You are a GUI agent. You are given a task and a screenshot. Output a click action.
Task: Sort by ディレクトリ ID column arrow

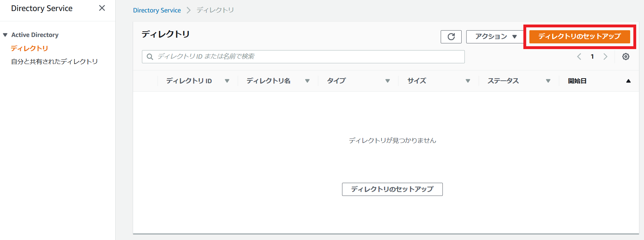coord(227,81)
